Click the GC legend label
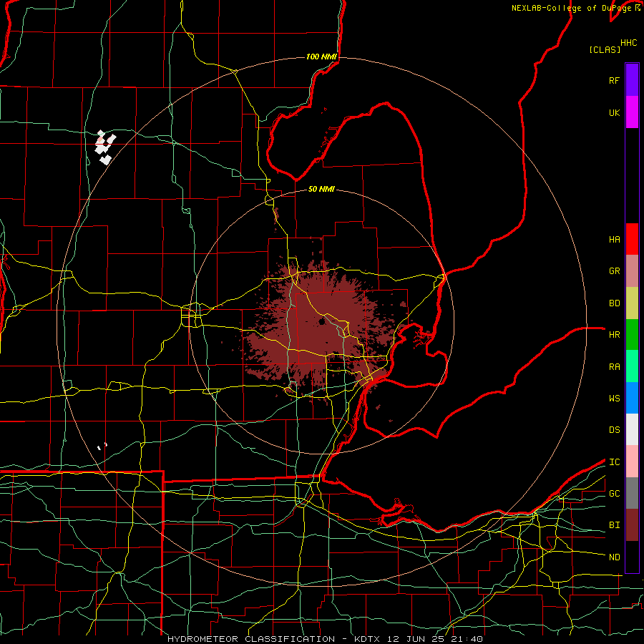644x644 pixels. 614,494
